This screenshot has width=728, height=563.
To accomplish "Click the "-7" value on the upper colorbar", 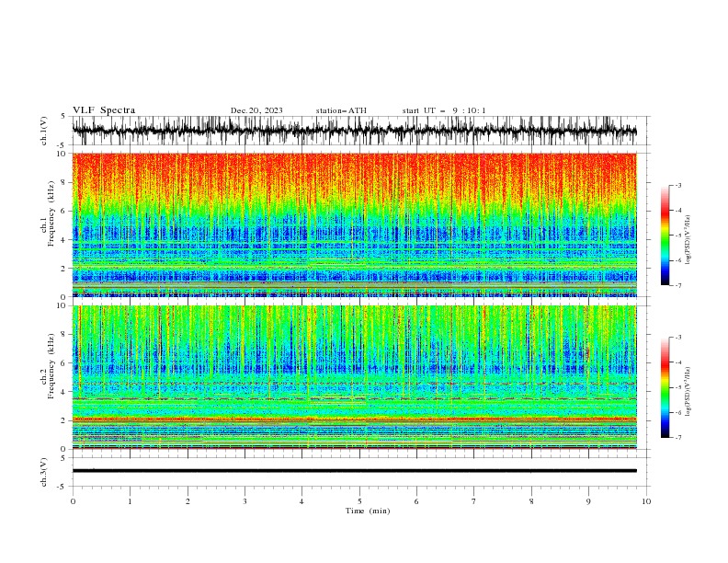I will pos(677,285).
